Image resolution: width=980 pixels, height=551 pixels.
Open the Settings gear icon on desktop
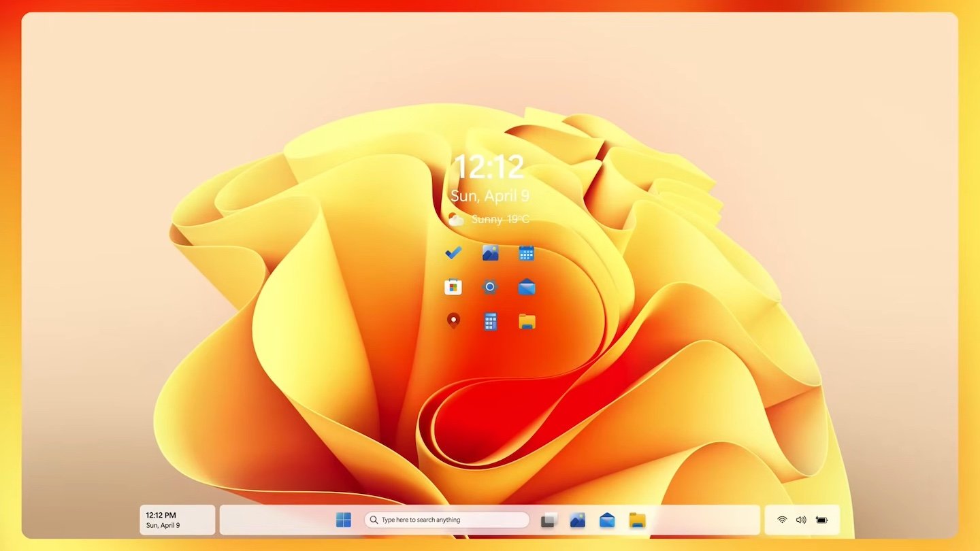[x=490, y=287]
